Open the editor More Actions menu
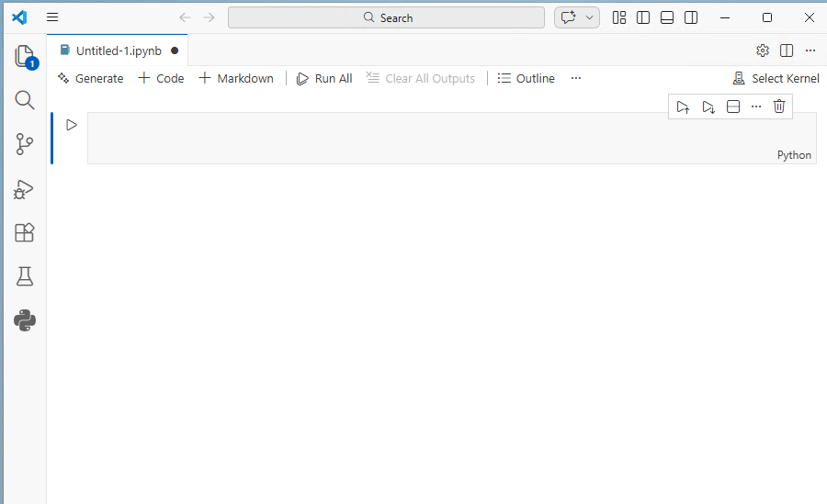This screenshot has height=504, width=827. pyautogui.click(x=810, y=50)
